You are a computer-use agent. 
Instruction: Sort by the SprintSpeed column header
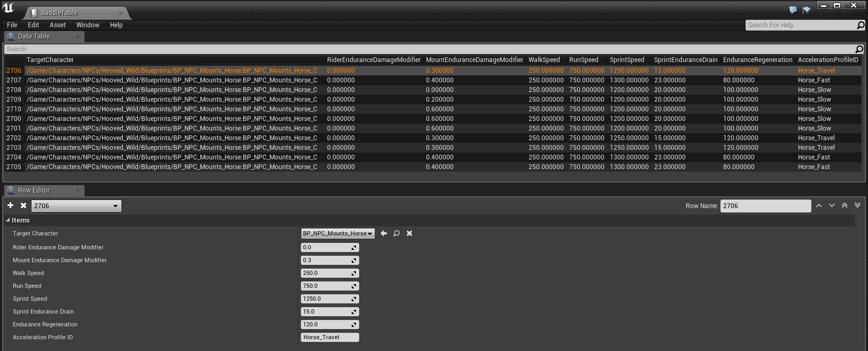pos(627,60)
